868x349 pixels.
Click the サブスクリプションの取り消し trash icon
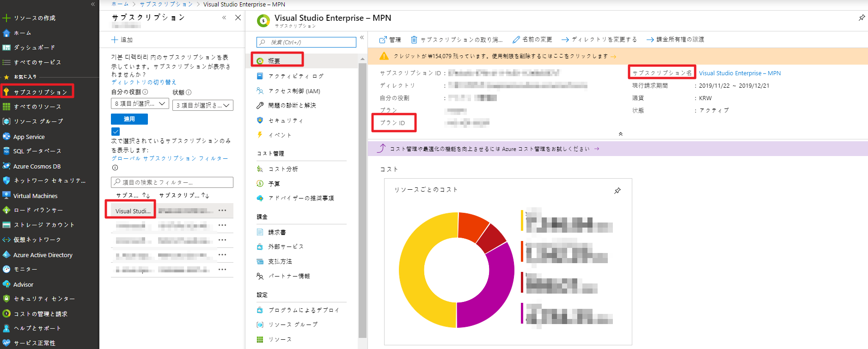414,40
